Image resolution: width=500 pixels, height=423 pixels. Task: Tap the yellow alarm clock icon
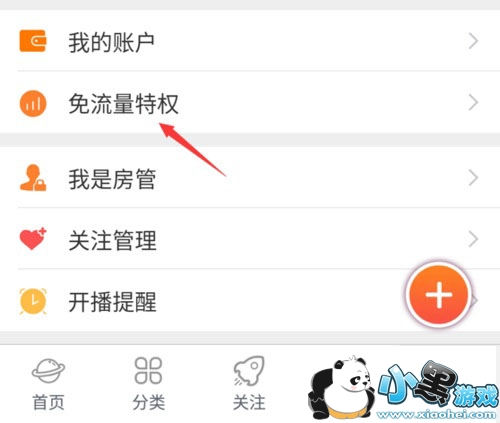[33, 301]
